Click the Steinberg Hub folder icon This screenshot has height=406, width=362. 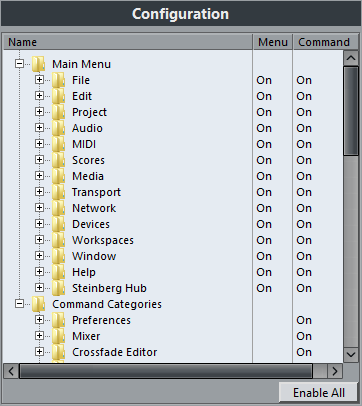(x=59, y=288)
